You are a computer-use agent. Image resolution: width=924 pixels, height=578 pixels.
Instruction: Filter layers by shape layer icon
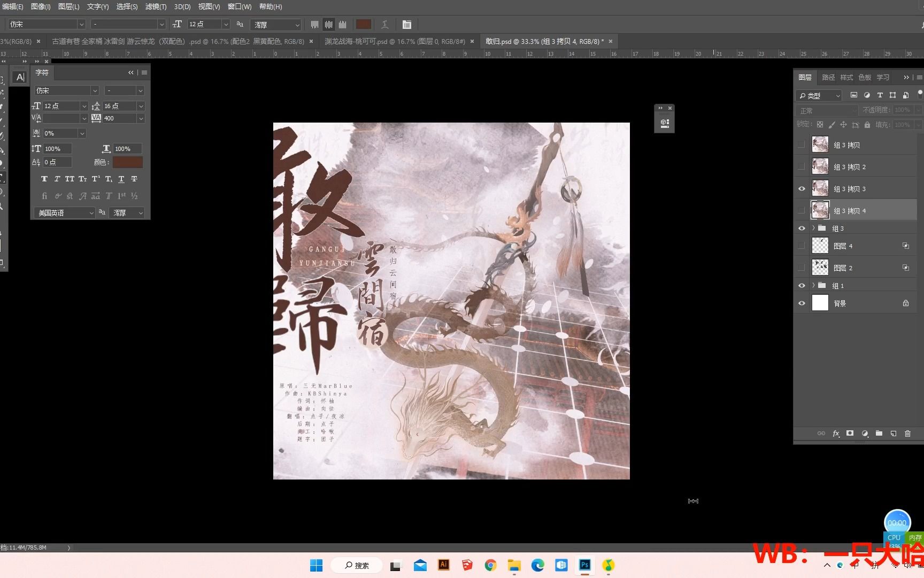coord(892,95)
